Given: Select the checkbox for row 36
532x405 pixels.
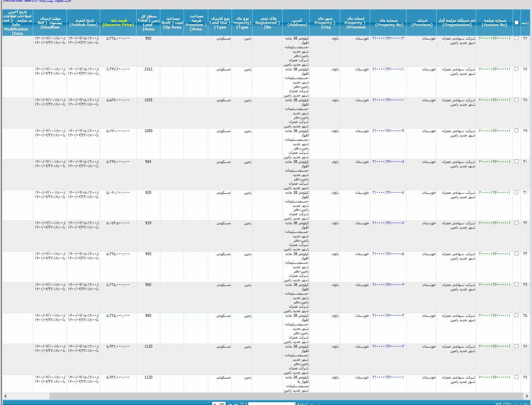Looking at the screenshot, I should click(x=516, y=346).
